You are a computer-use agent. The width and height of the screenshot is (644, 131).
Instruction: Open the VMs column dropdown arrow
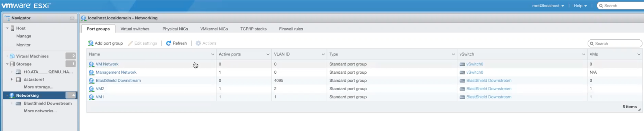(639, 54)
